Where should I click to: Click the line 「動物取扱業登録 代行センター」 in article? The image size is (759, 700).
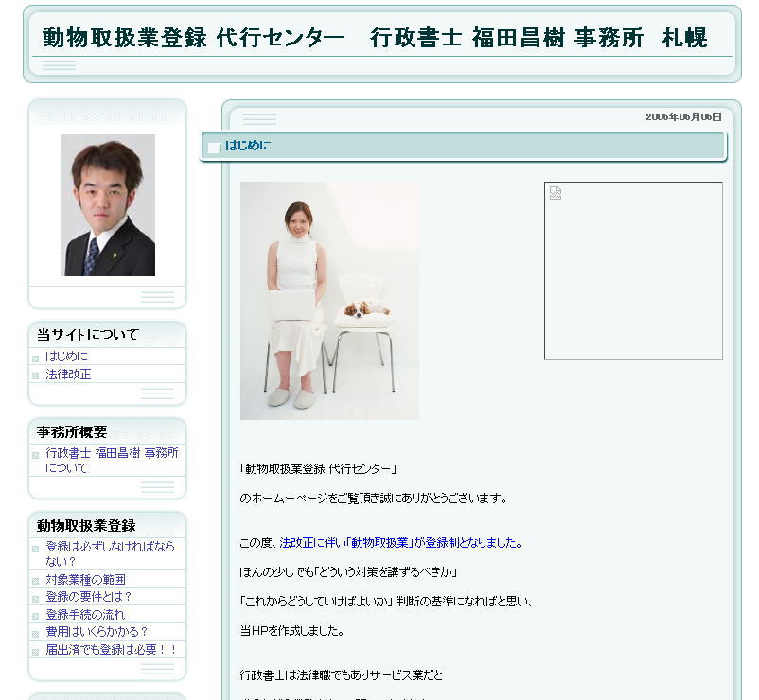click(x=319, y=469)
